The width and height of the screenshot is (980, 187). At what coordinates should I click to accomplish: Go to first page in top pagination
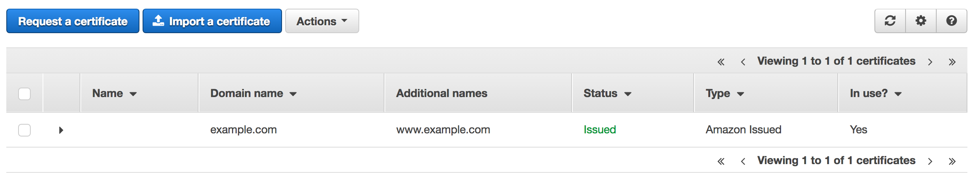click(721, 62)
